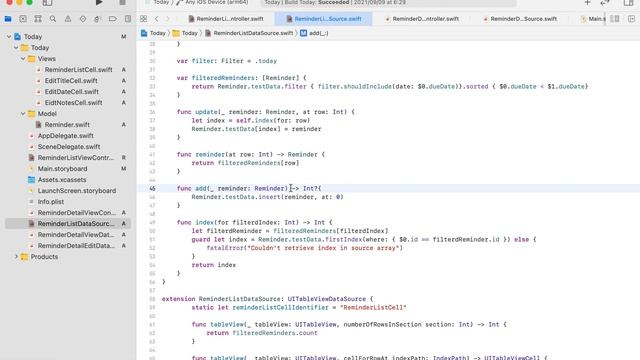This screenshot has height=360, width=640.
Task: Open the Source Control navigator
Action: coord(23,19)
